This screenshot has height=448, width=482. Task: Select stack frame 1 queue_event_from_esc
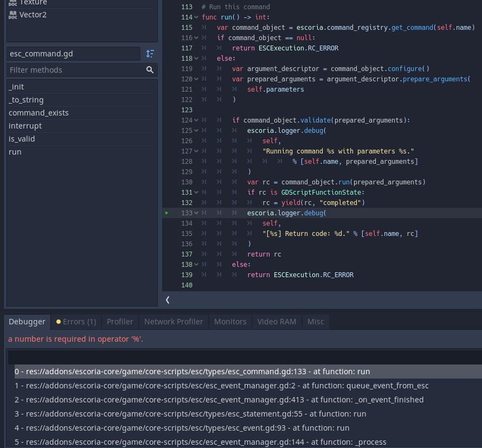[x=248, y=386]
